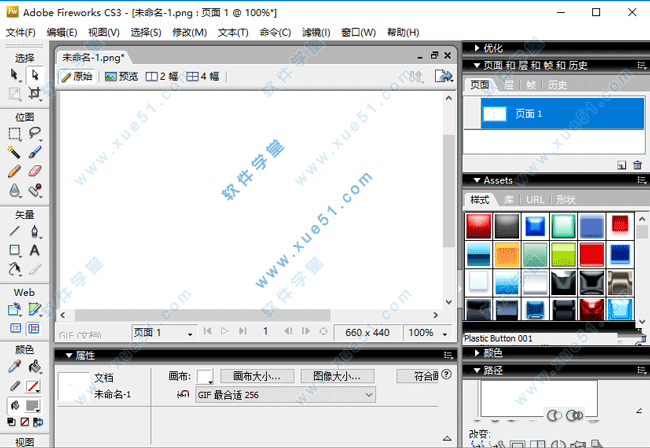Select the Line tool

coord(14,231)
